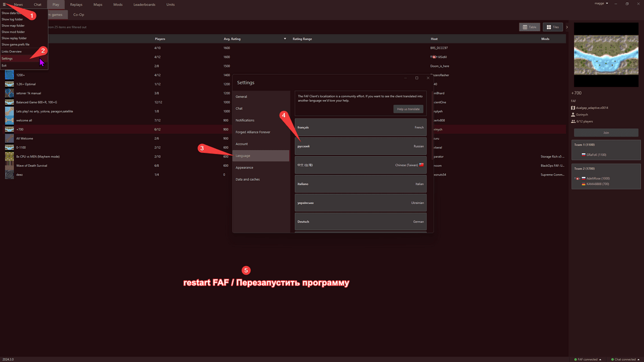Open Appearance settings section
644x362 pixels.
click(261, 167)
